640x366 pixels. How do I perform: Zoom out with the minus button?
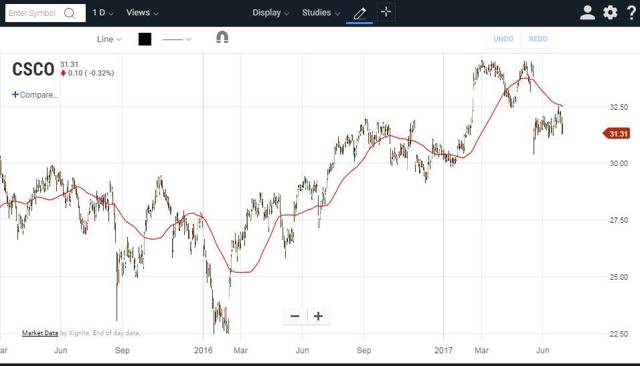295,316
